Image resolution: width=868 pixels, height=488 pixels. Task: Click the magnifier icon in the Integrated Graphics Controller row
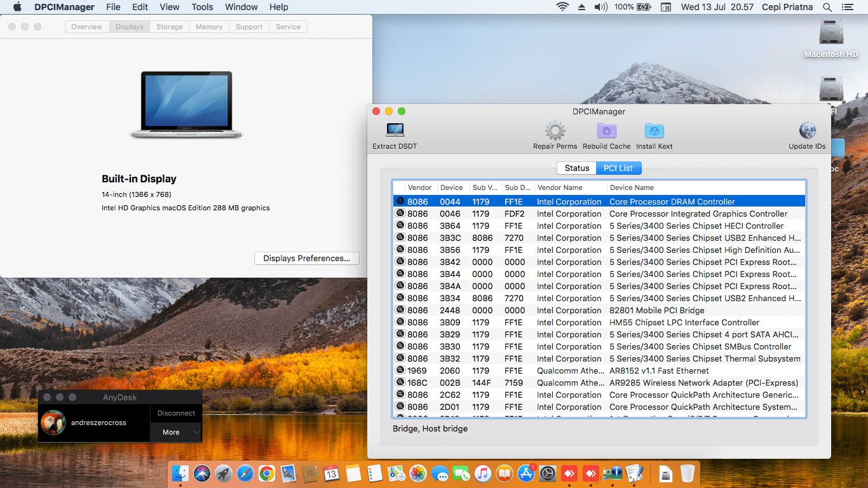[400, 213]
